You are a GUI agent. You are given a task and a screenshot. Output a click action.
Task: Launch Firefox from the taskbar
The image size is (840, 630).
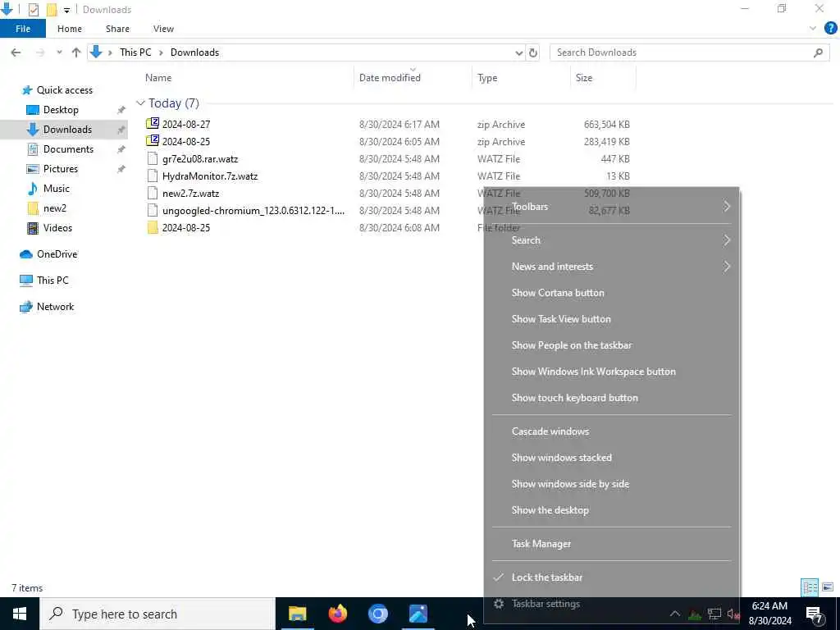tap(337, 614)
